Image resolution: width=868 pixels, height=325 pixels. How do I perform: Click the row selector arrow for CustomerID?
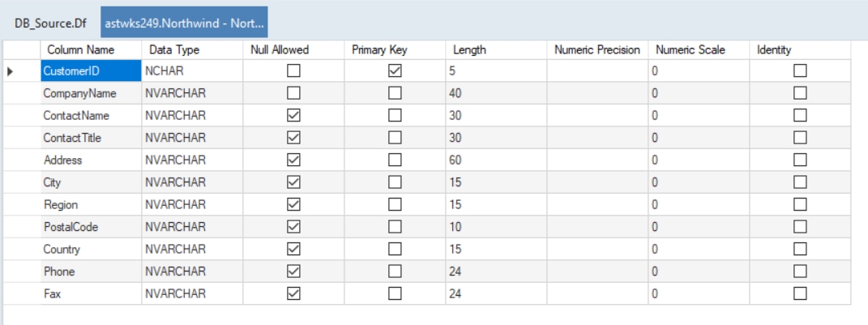click(11, 71)
